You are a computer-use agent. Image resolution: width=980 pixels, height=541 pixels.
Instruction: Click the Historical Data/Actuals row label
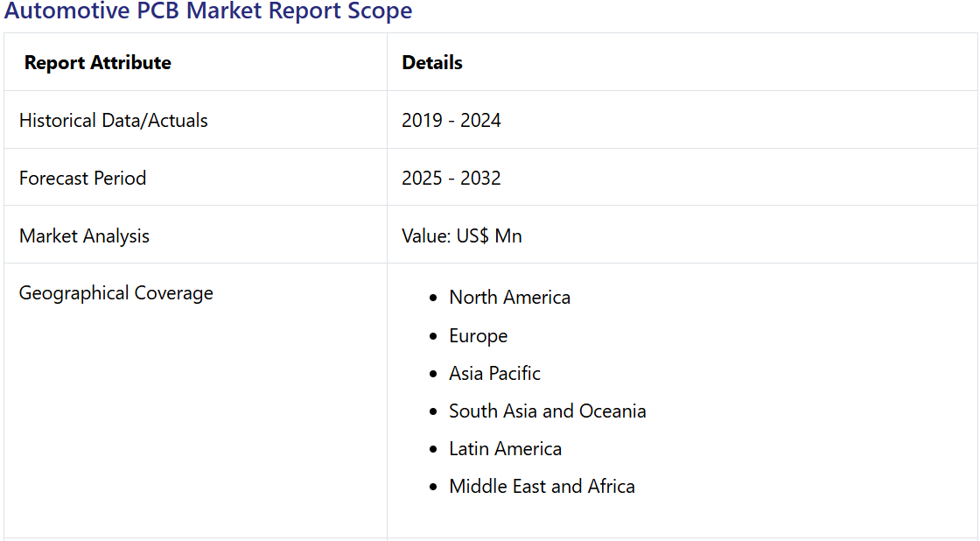tap(114, 121)
